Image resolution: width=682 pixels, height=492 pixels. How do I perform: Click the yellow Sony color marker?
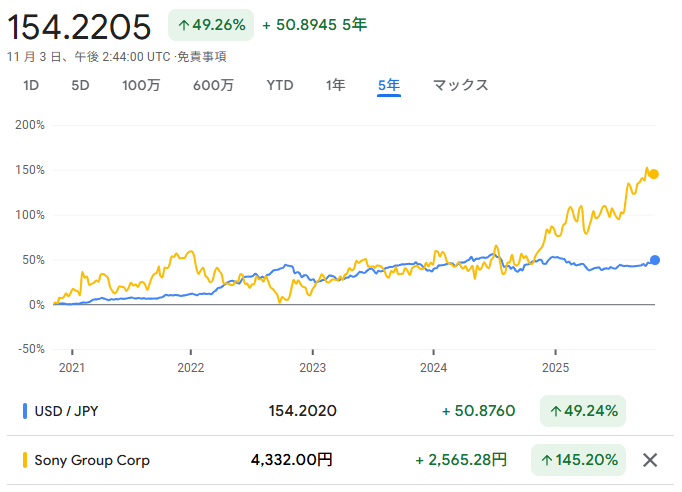(x=25, y=460)
